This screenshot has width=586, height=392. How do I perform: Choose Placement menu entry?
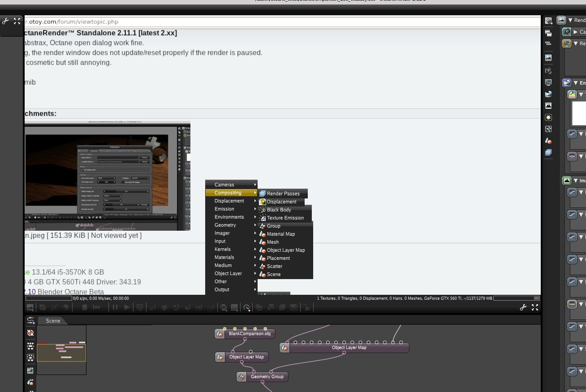[x=285, y=258]
